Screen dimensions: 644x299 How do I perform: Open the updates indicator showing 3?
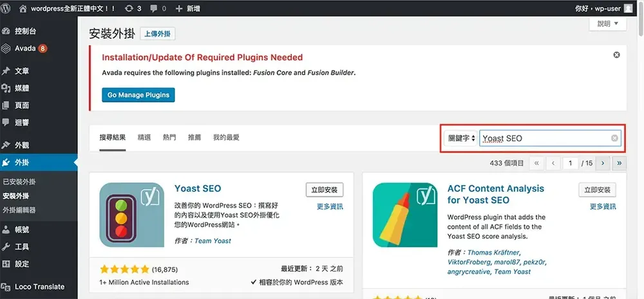tap(133, 8)
